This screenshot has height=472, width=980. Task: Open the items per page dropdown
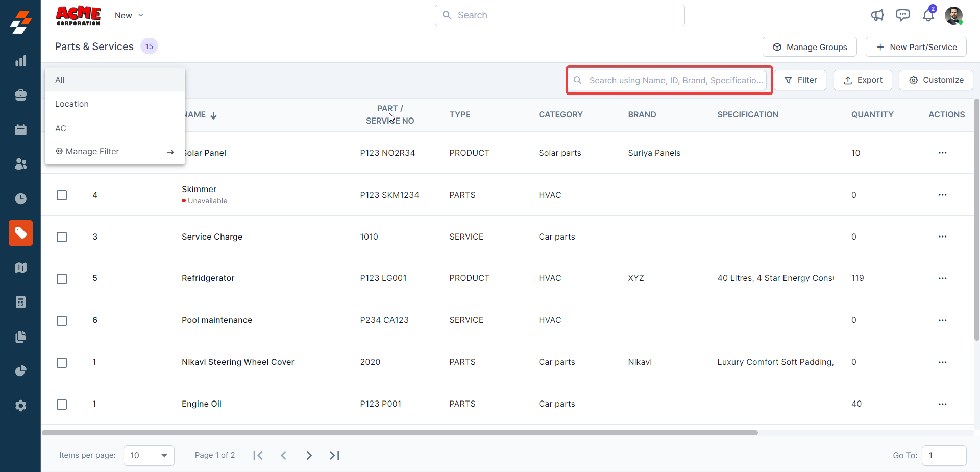(149, 455)
